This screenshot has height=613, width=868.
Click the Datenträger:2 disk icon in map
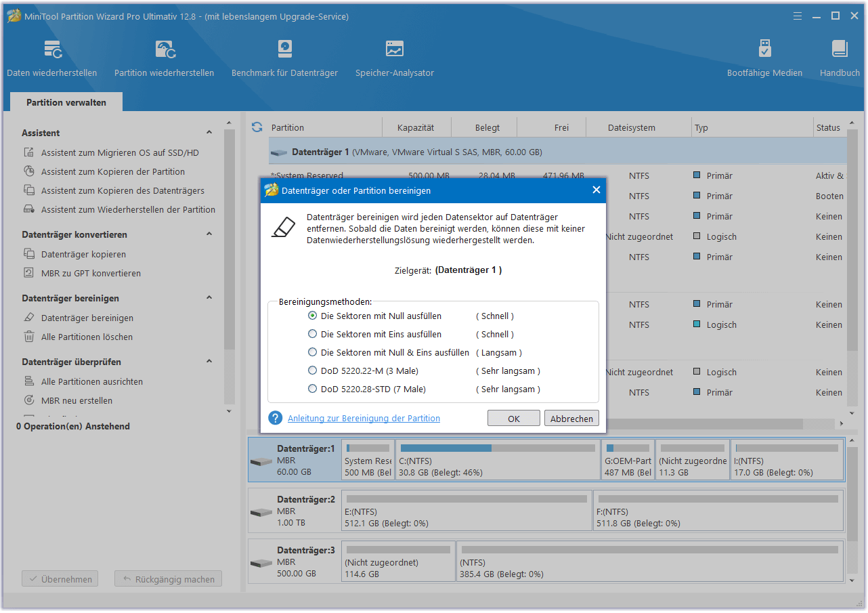[261, 512]
